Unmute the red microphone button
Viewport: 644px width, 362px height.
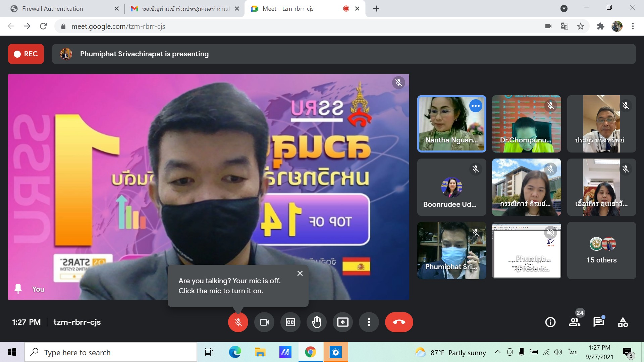coord(238,322)
